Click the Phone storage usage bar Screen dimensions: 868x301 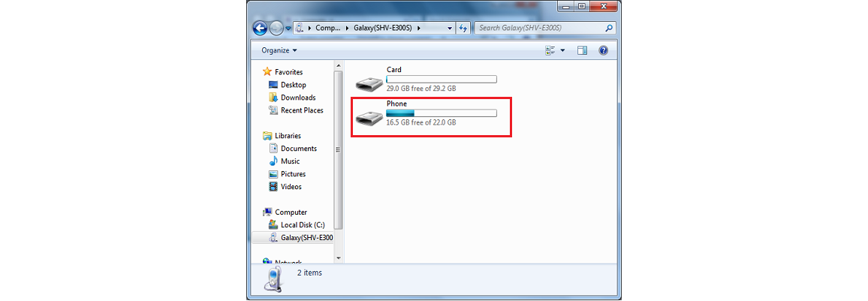click(x=442, y=113)
